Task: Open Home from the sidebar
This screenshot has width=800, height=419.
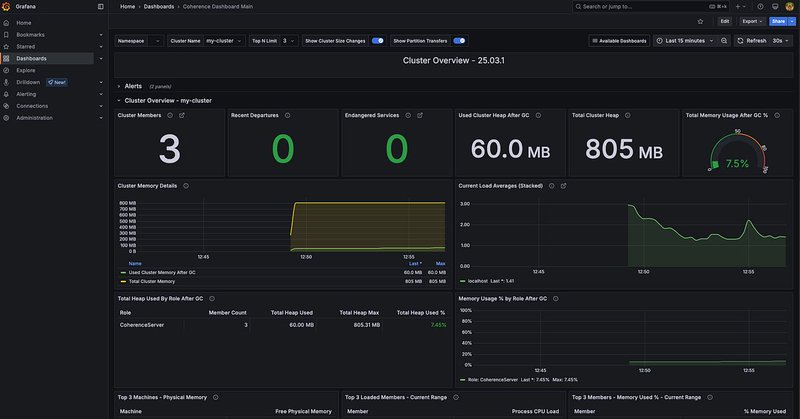Action: tap(23, 23)
